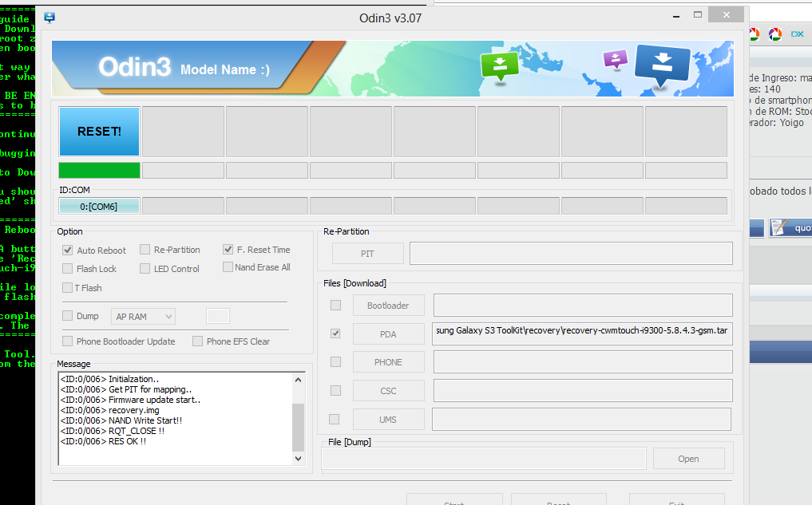The height and width of the screenshot is (505, 812).
Task: Click the colorful Picasa icon in background browser
Action: coord(774,34)
